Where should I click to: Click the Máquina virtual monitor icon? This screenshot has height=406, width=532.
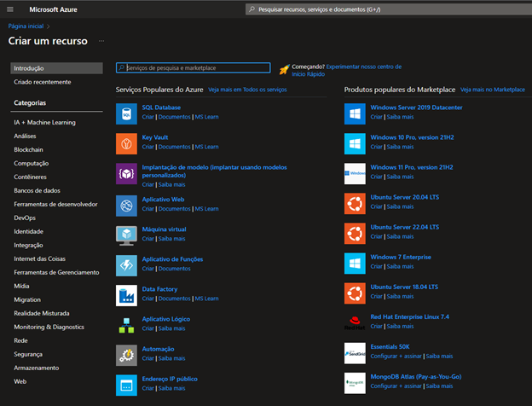coord(126,235)
